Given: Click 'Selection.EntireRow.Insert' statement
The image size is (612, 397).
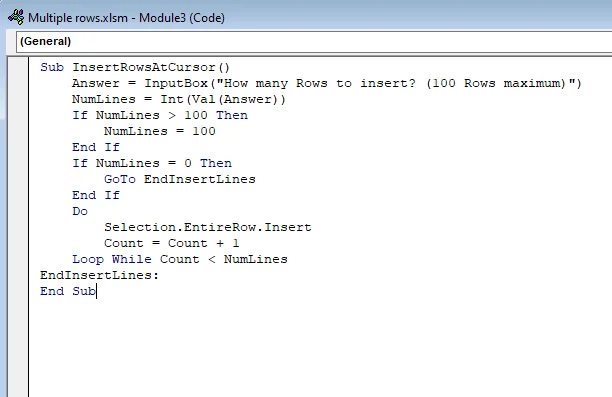Looking at the screenshot, I should (208, 227).
